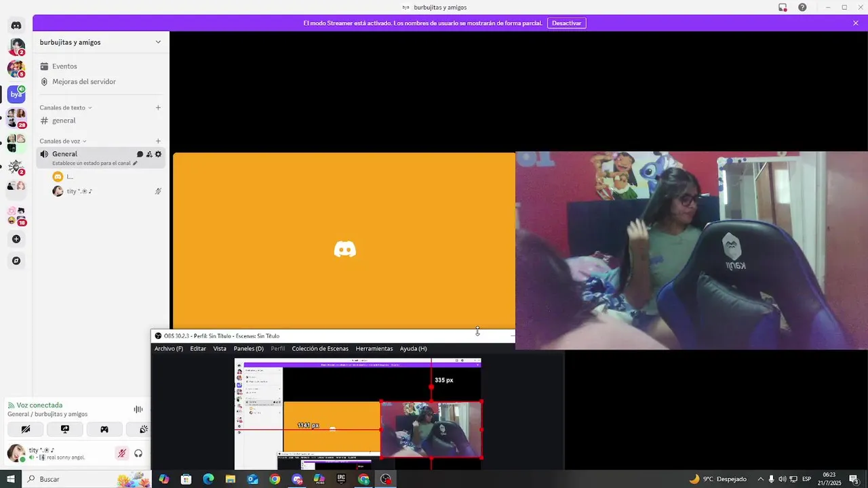Open OBS Ayuda menu
The height and width of the screenshot is (488, 868).
[x=413, y=348]
